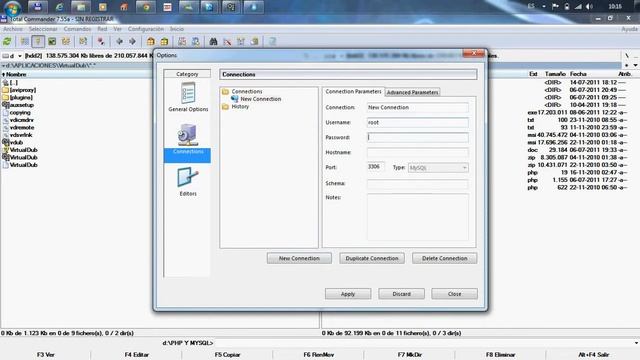Click the FTP new connection toolbar icon

[196, 42]
